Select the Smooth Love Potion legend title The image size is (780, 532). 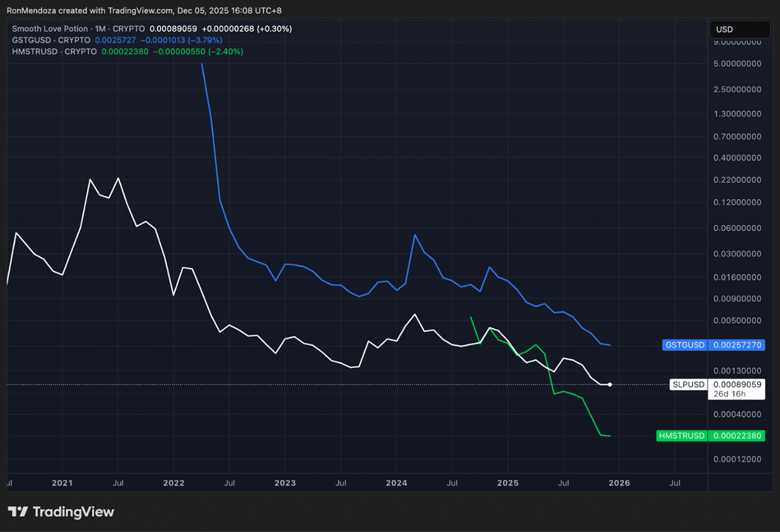point(50,29)
